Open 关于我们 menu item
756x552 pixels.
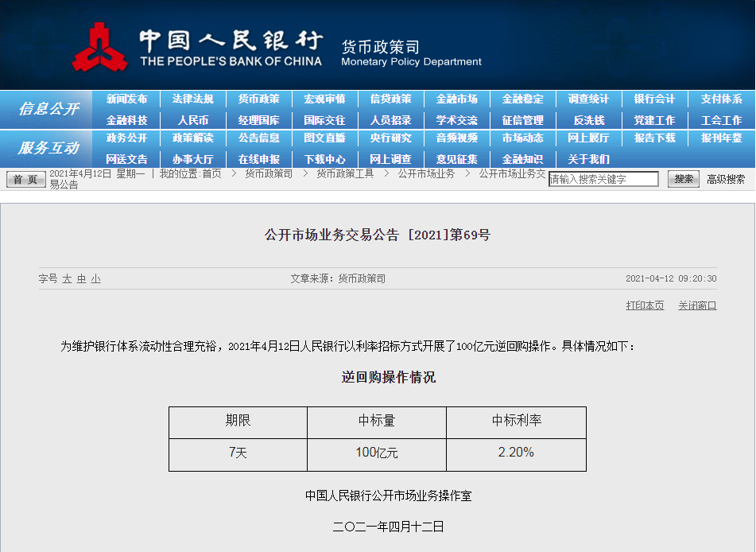(x=588, y=159)
